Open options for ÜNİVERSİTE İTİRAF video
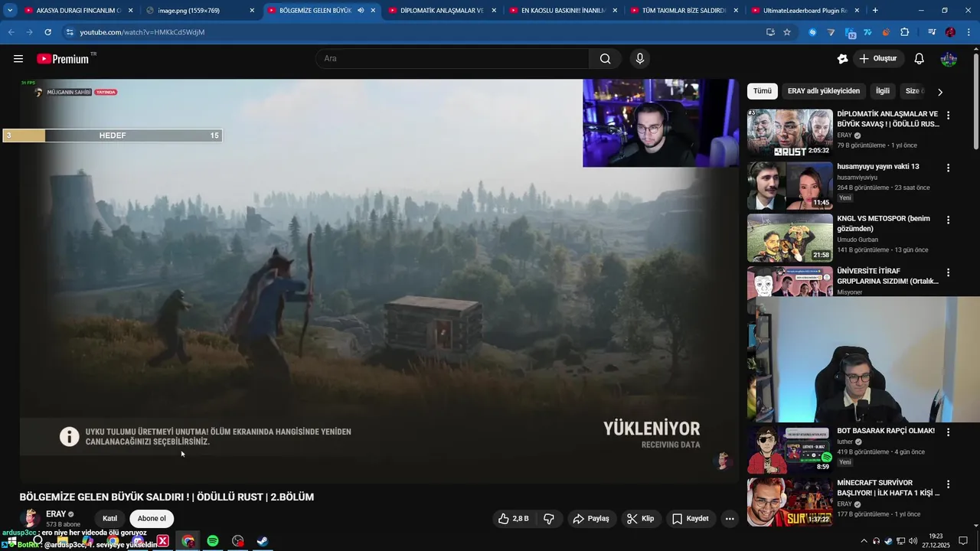980x551 pixels. 948,272
